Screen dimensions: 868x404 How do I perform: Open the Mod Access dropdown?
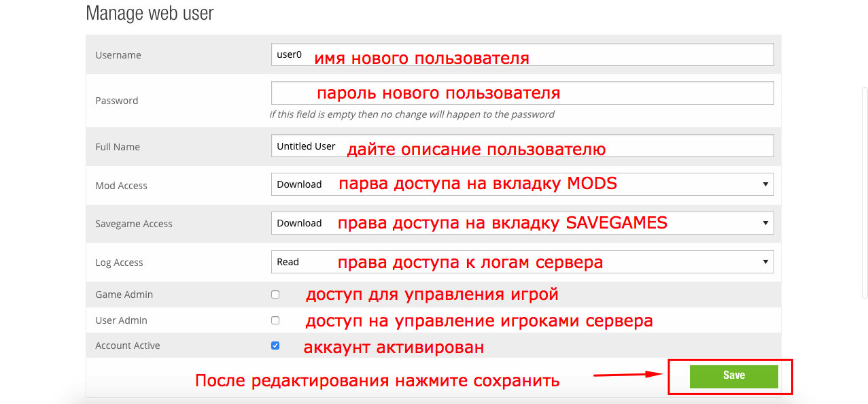tap(522, 184)
